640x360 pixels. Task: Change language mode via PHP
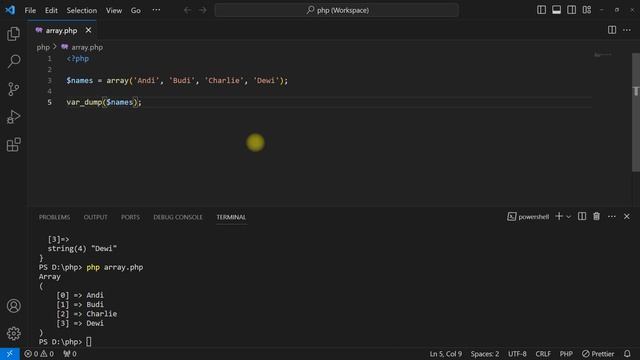(566, 354)
